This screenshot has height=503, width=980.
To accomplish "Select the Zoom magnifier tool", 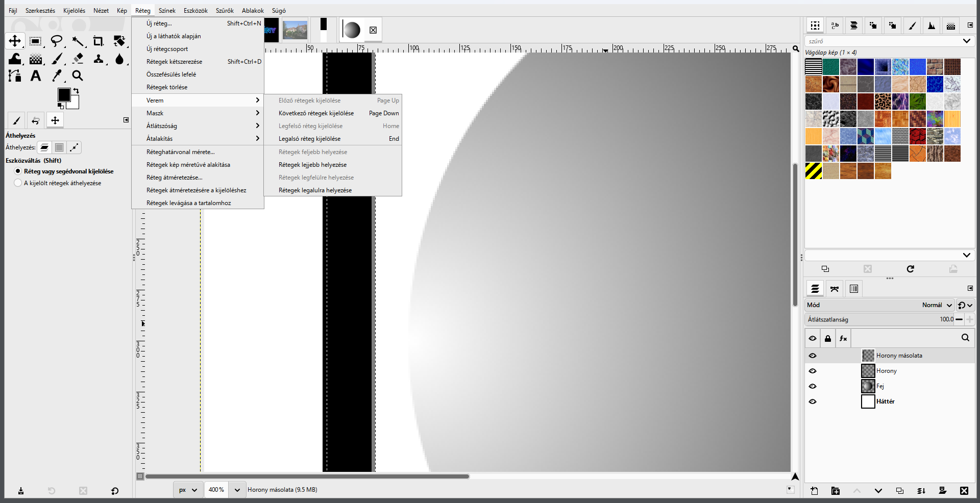I will click(78, 76).
